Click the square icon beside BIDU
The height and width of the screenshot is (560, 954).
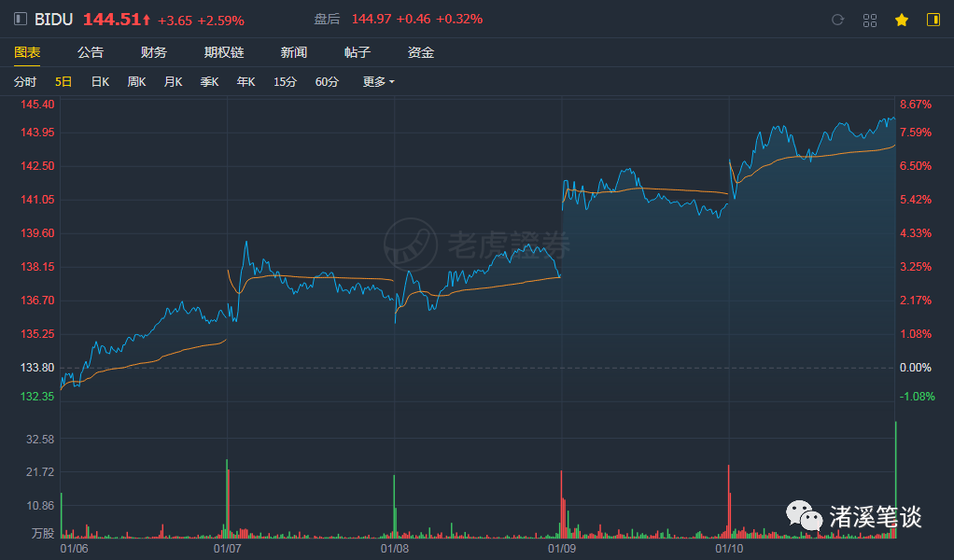21,19
